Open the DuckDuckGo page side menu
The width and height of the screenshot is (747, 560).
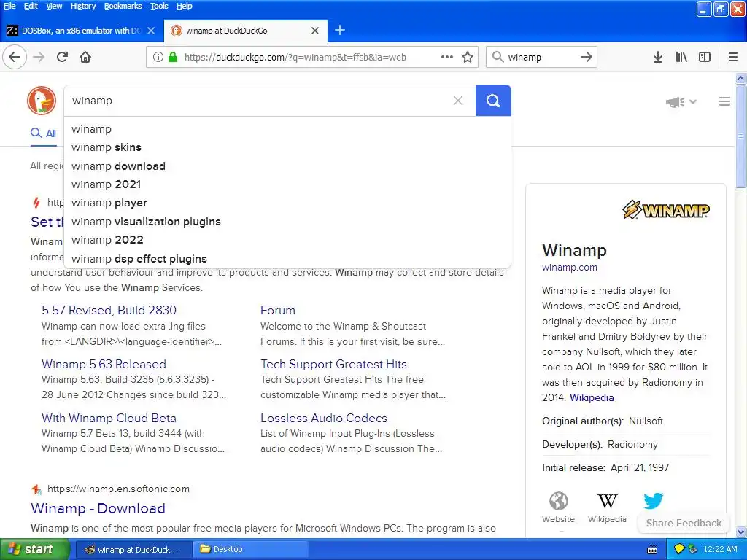coord(724,101)
